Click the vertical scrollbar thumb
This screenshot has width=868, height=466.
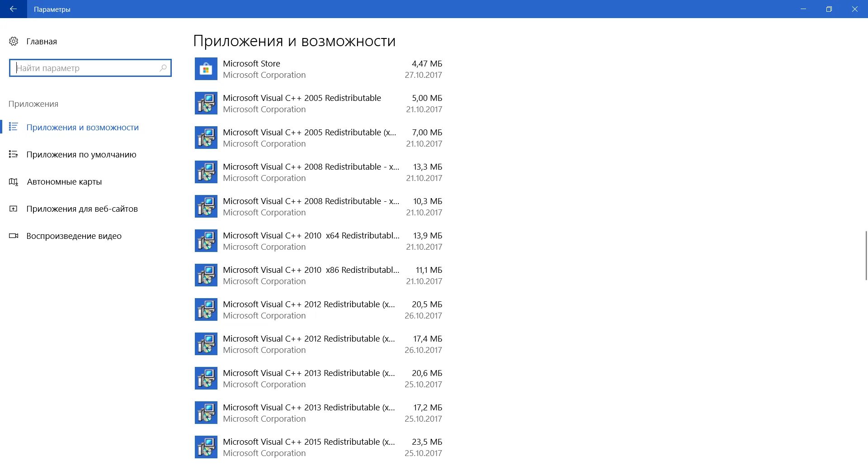click(866, 256)
